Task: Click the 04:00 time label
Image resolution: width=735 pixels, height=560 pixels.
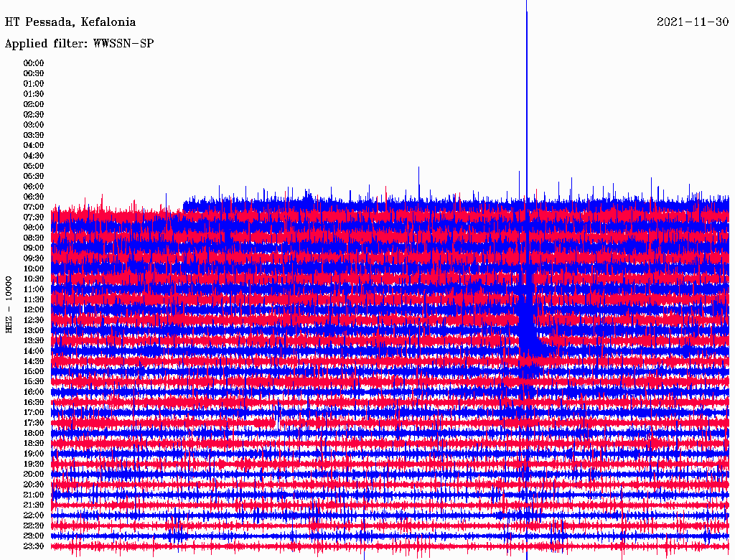Action: pos(34,146)
